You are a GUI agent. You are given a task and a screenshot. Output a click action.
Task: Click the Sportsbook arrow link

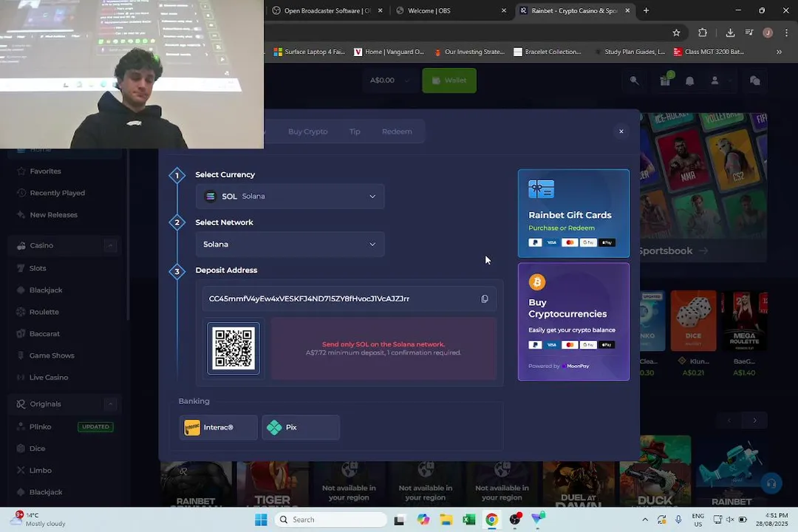point(703,251)
